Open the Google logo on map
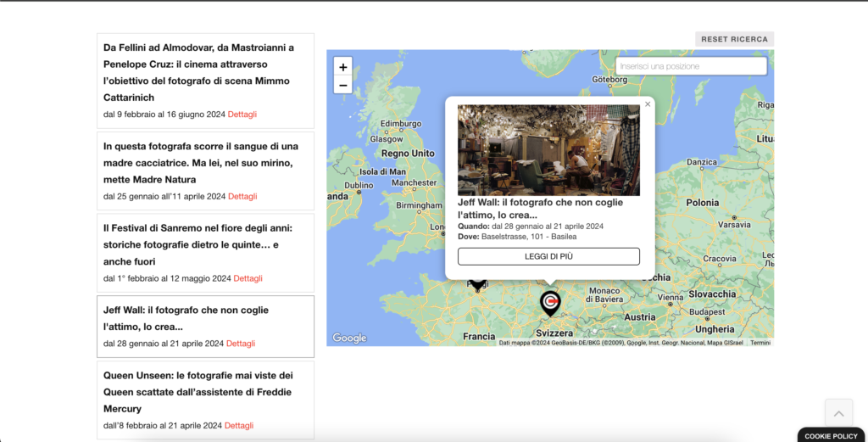The width and height of the screenshot is (868, 442). [x=349, y=338]
